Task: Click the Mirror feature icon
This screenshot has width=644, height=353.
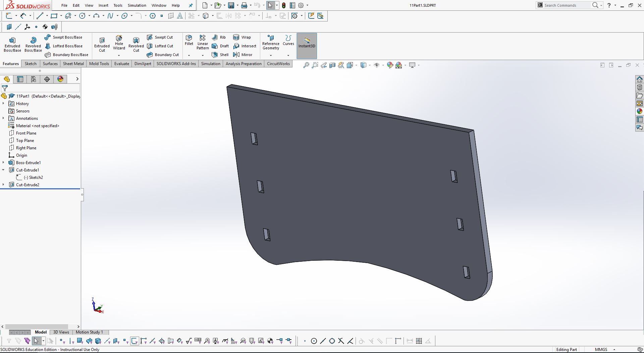Action: pyautogui.click(x=243, y=55)
